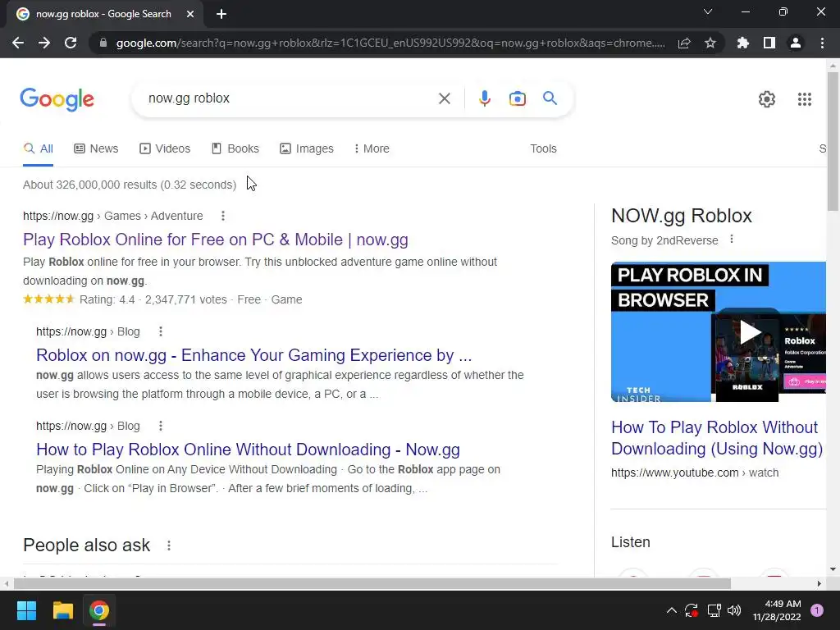Click the Chrome address bar URL
840x630 pixels.
(390, 43)
